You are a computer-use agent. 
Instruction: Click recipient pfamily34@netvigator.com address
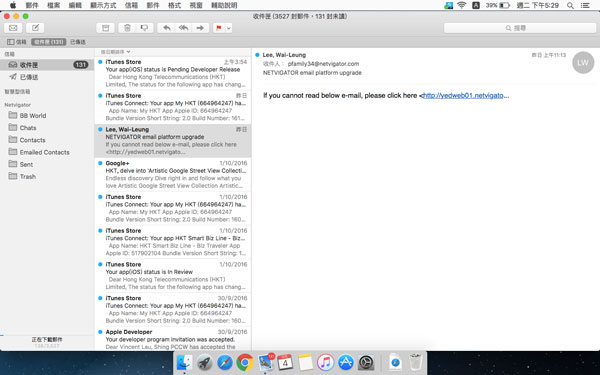323,64
